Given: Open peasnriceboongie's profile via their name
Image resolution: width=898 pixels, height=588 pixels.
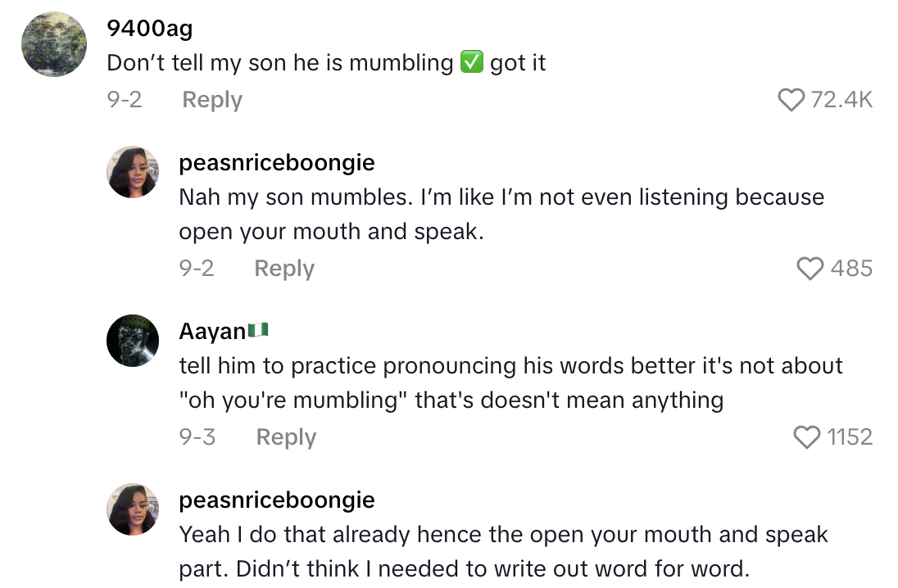Looking at the screenshot, I should coord(276,162).
